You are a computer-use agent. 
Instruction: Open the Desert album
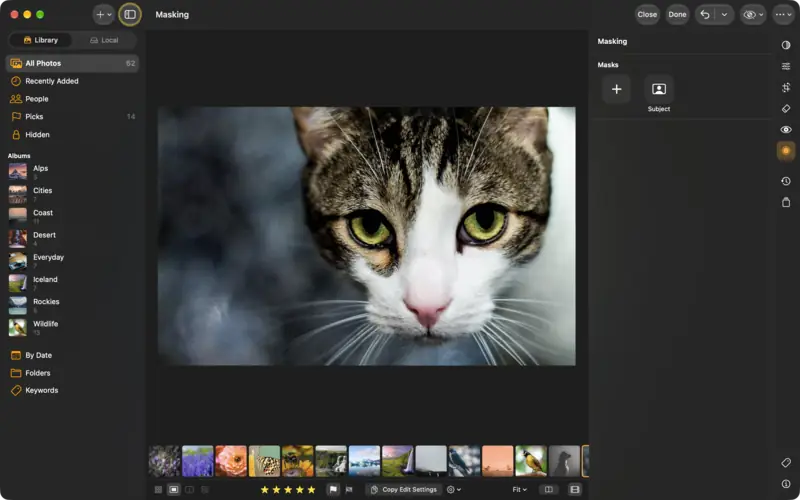pyautogui.click(x=72, y=238)
